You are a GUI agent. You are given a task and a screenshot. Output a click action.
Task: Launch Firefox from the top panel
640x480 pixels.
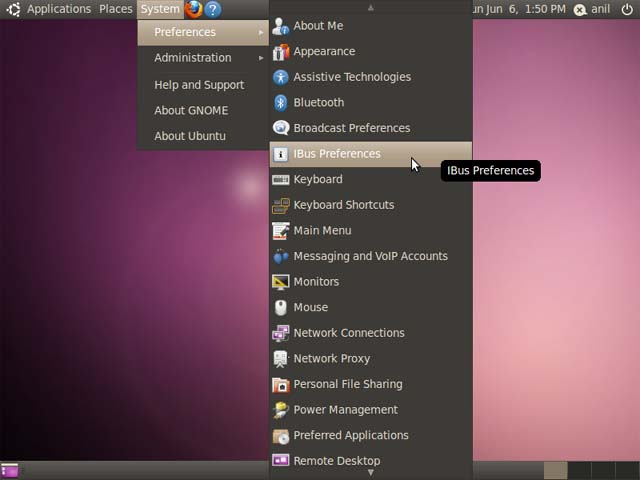194,9
